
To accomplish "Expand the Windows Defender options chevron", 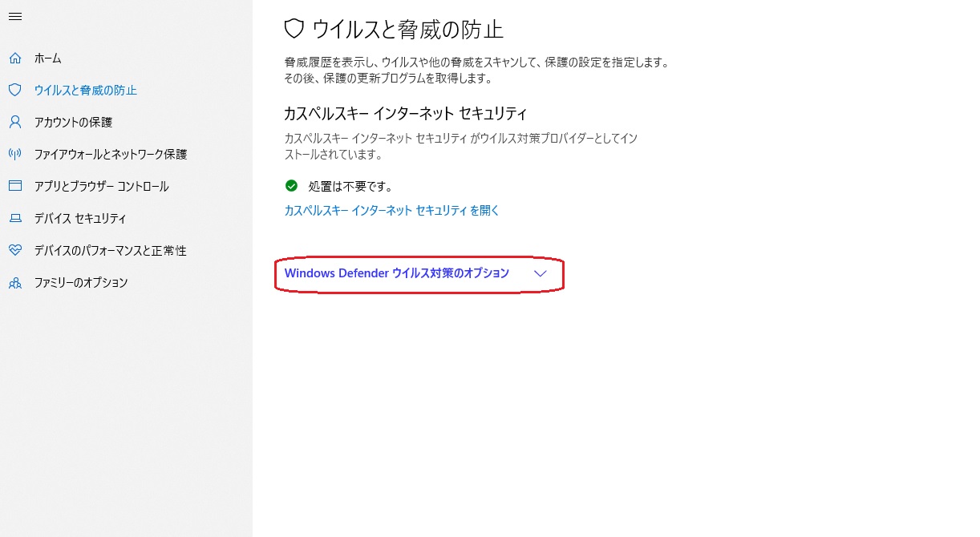I will pyautogui.click(x=541, y=273).
